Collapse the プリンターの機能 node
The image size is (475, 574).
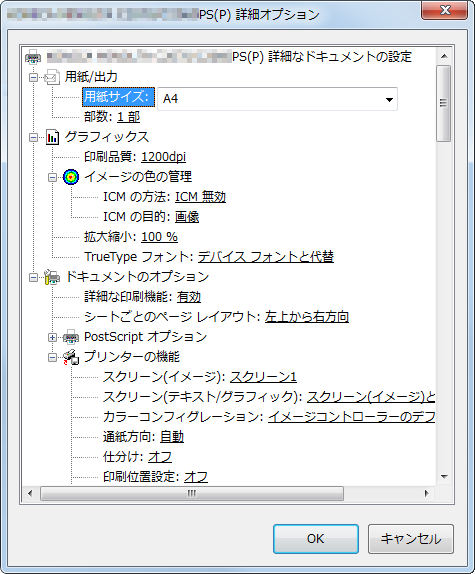pos(52,357)
